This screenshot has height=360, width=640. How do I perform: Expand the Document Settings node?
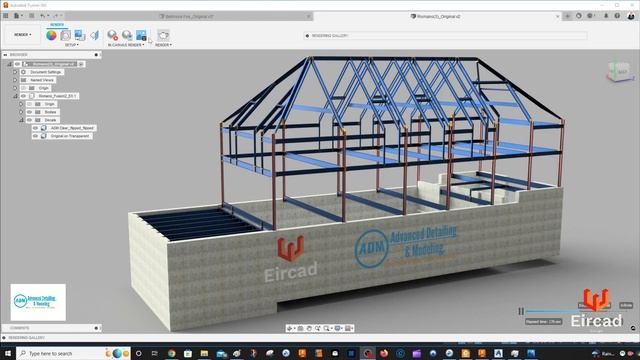[16, 72]
